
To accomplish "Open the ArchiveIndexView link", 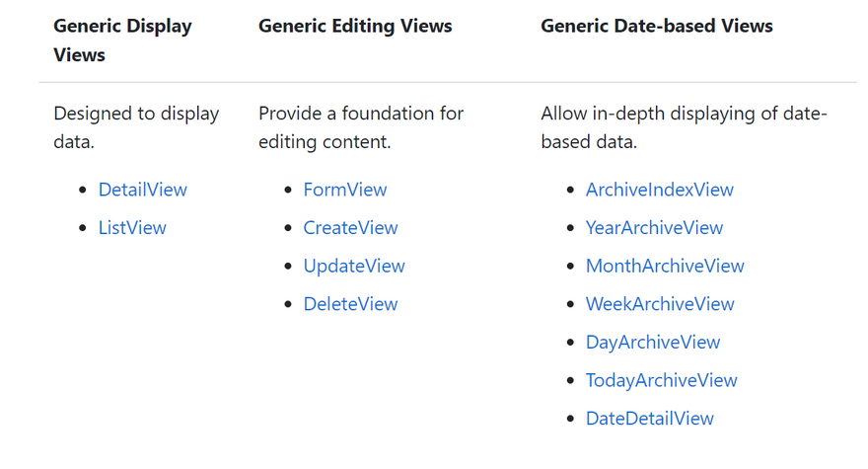I will [659, 190].
